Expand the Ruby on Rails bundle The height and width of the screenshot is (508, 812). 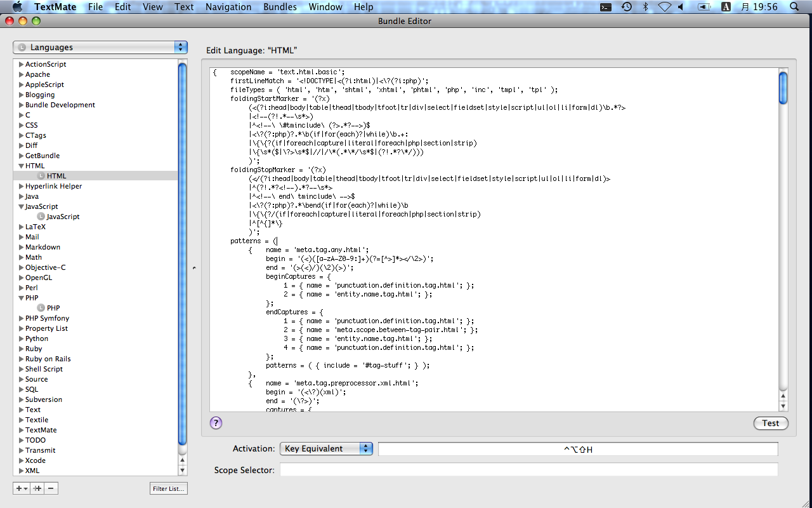click(x=21, y=359)
